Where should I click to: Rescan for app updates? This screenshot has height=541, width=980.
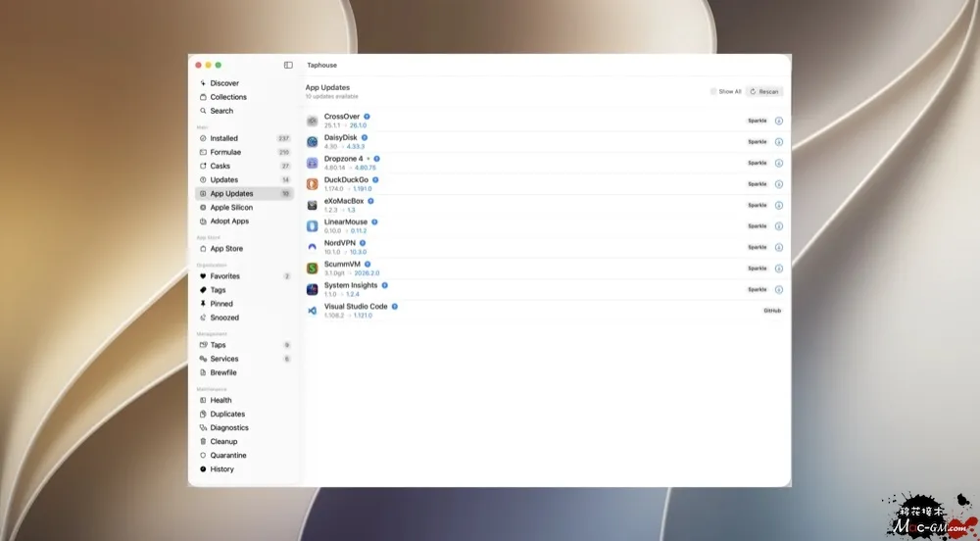point(763,91)
